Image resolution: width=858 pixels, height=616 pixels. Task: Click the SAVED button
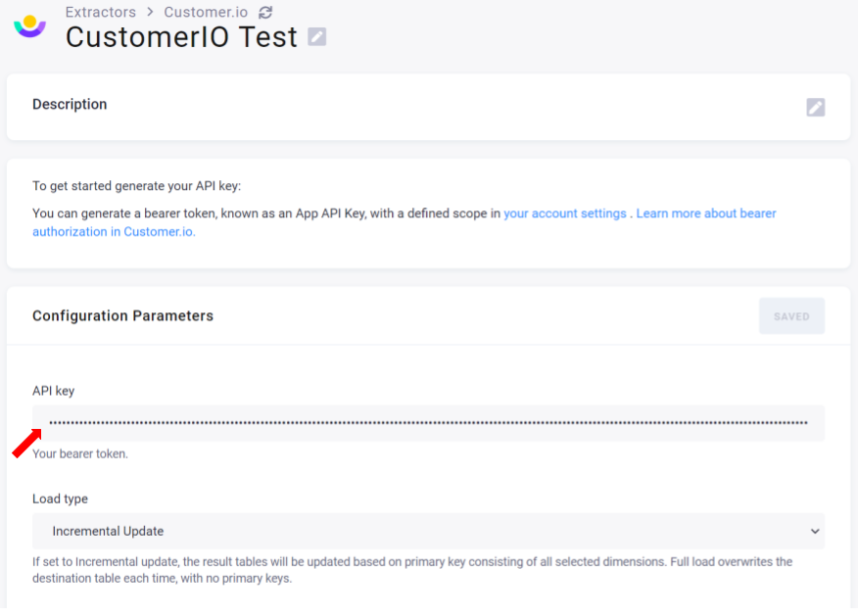pos(791,316)
